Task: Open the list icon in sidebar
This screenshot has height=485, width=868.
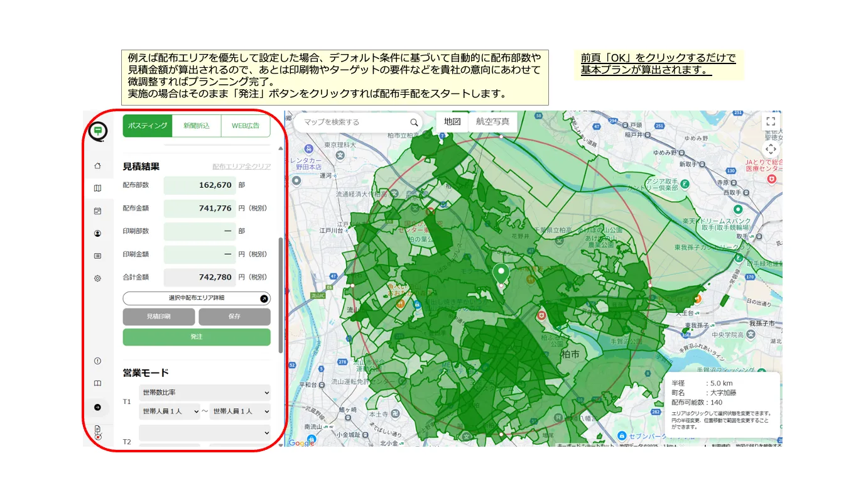Action: click(97, 256)
